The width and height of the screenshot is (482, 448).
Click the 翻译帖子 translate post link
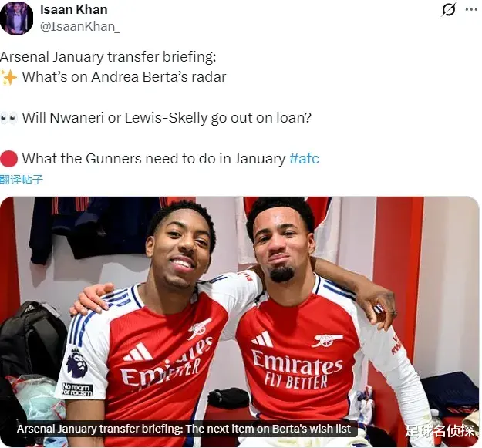pos(22,180)
